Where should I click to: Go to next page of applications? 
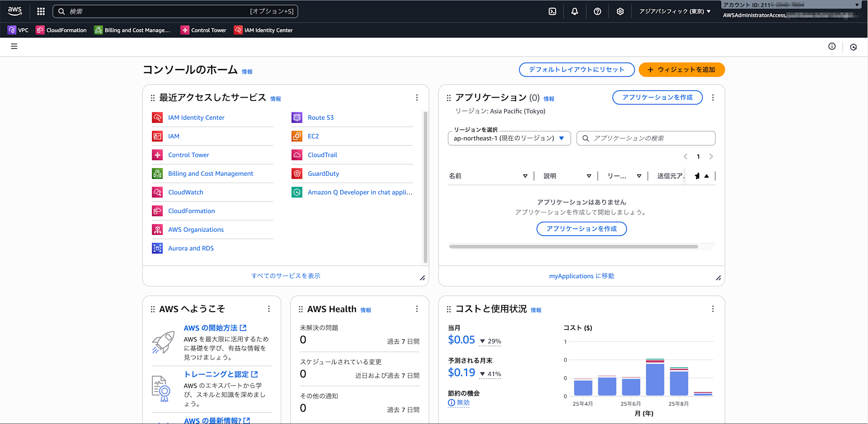click(x=711, y=157)
